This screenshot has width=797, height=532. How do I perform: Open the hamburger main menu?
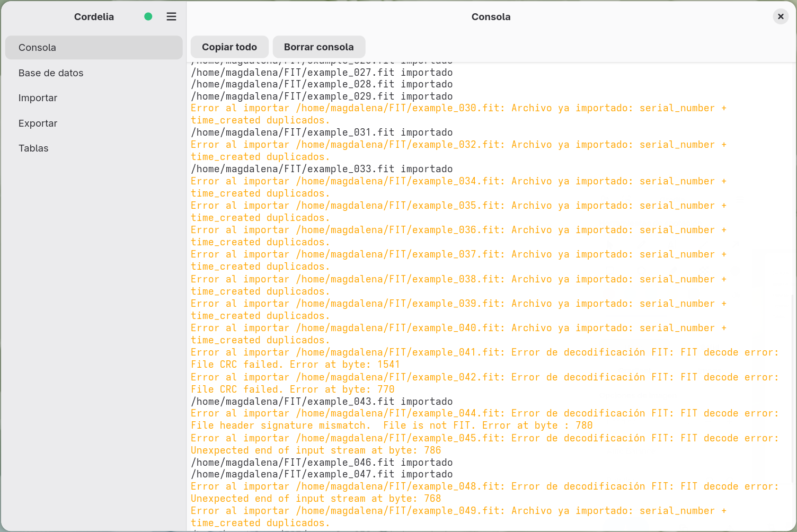[171, 16]
